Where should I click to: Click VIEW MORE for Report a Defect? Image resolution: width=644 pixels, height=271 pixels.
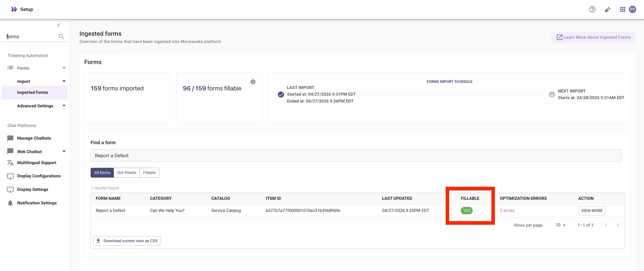point(592,211)
